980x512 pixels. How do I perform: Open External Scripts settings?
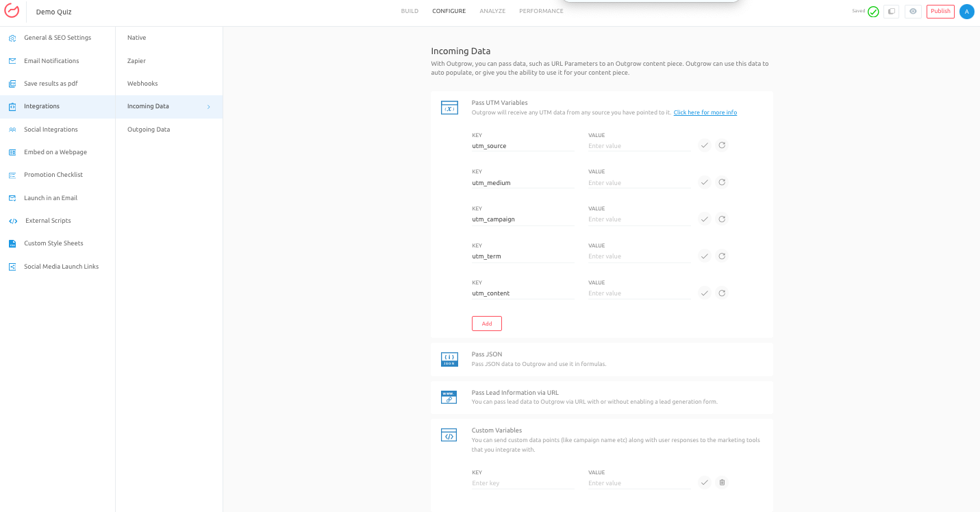[58, 221]
